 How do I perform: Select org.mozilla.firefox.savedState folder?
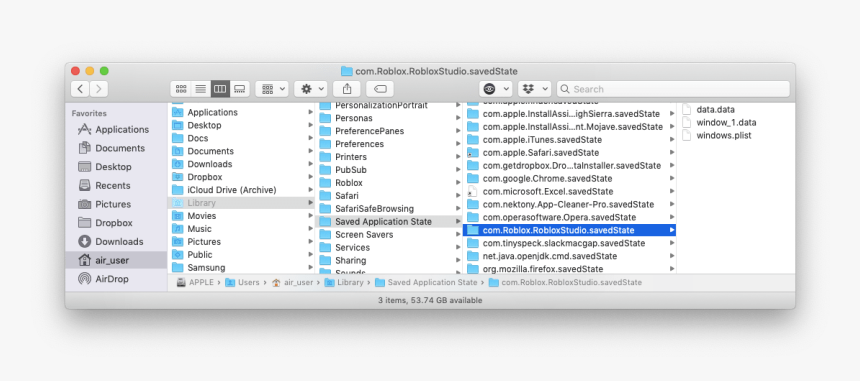569,269
